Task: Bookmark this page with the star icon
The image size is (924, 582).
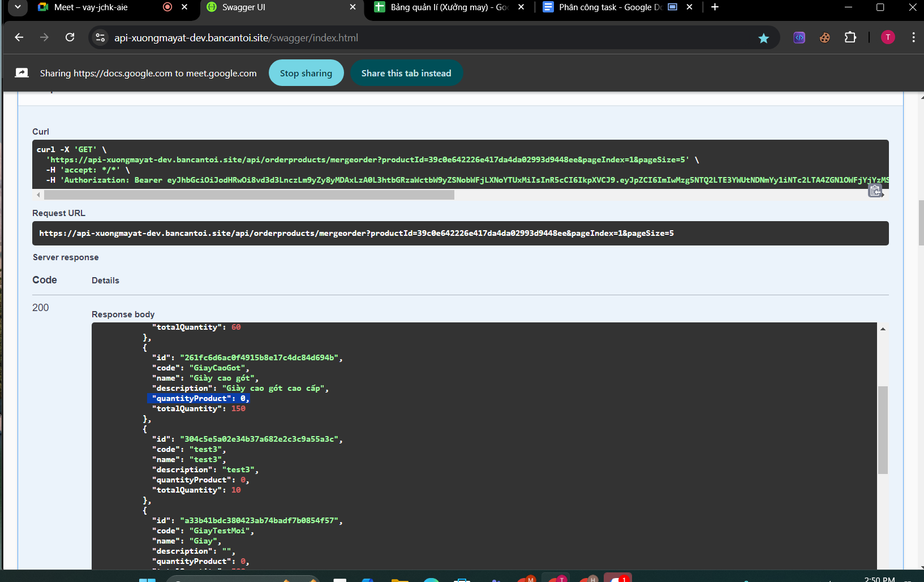Action: (x=763, y=38)
